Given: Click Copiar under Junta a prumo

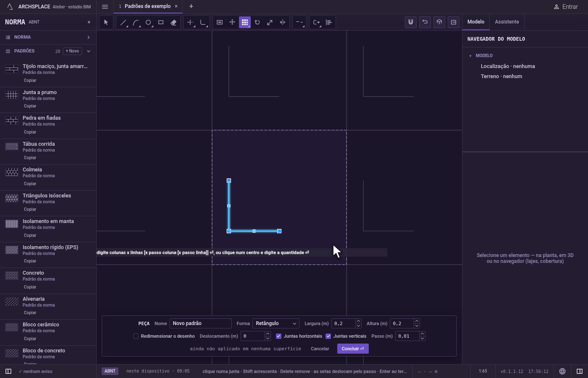Looking at the screenshot, I should point(30,106).
